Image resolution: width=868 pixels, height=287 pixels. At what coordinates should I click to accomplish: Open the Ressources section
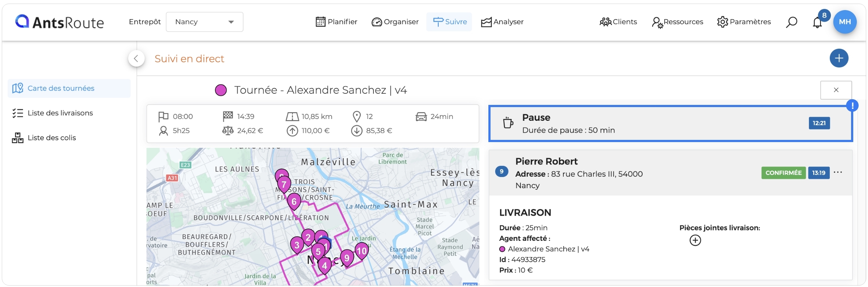point(677,22)
